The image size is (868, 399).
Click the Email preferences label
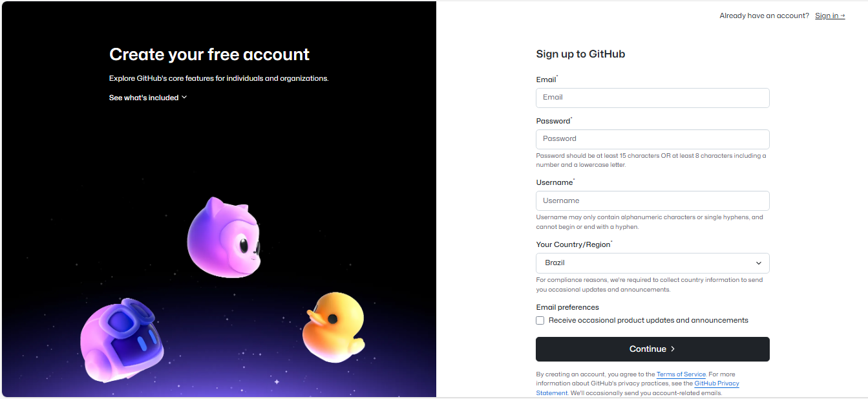click(567, 307)
